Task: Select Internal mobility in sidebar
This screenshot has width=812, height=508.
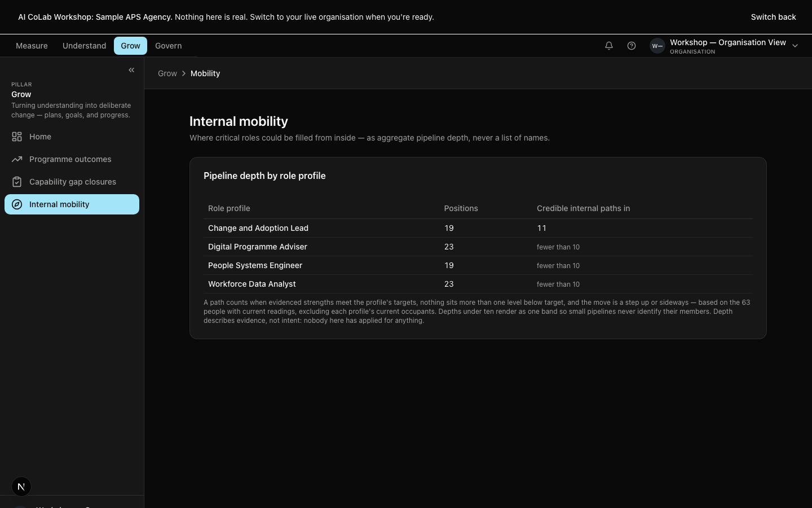Action: coord(72,204)
